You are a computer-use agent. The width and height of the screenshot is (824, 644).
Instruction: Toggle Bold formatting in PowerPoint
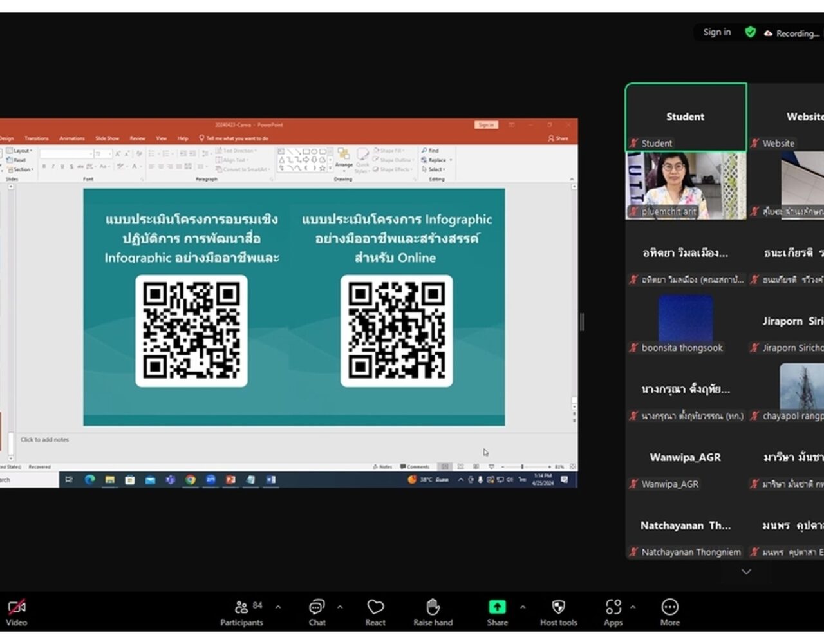click(x=44, y=166)
